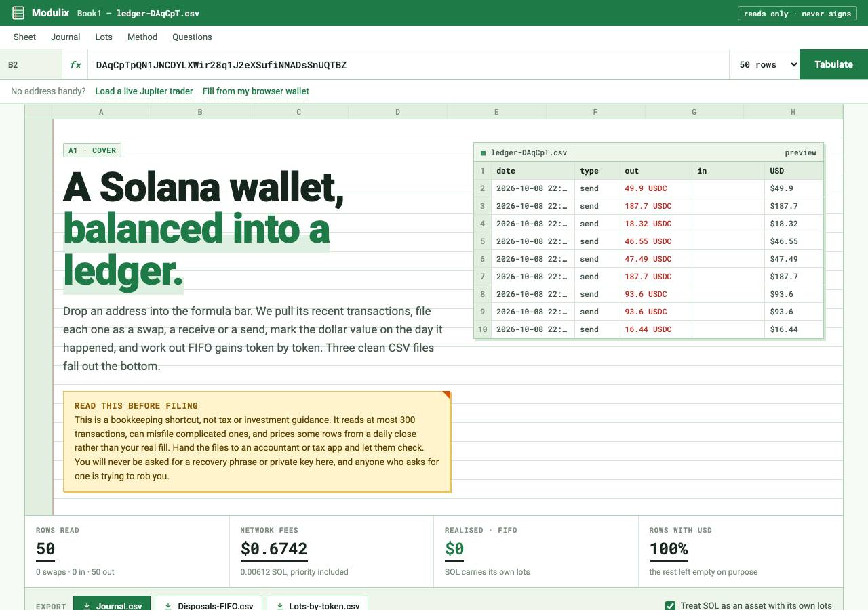868x610 pixels.
Task: Click the ROWS WITH USD value 100%
Action: pyautogui.click(x=669, y=549)
